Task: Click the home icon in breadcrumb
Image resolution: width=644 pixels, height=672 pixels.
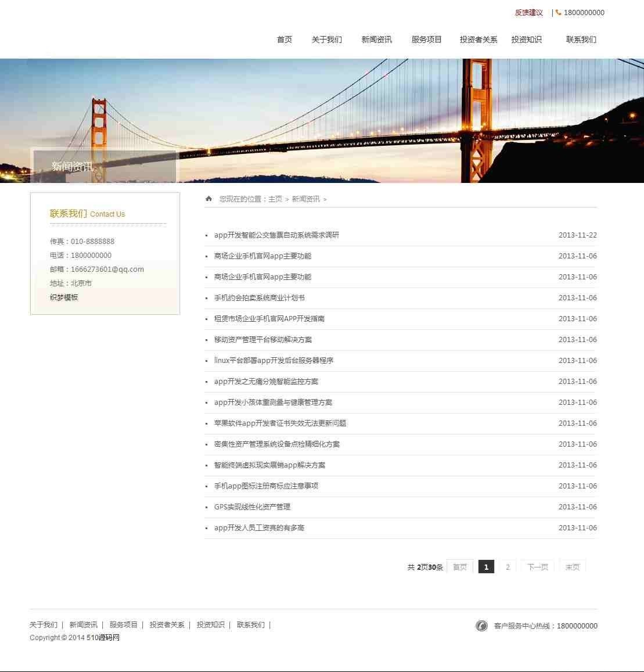Action: (x=208, y=199)
